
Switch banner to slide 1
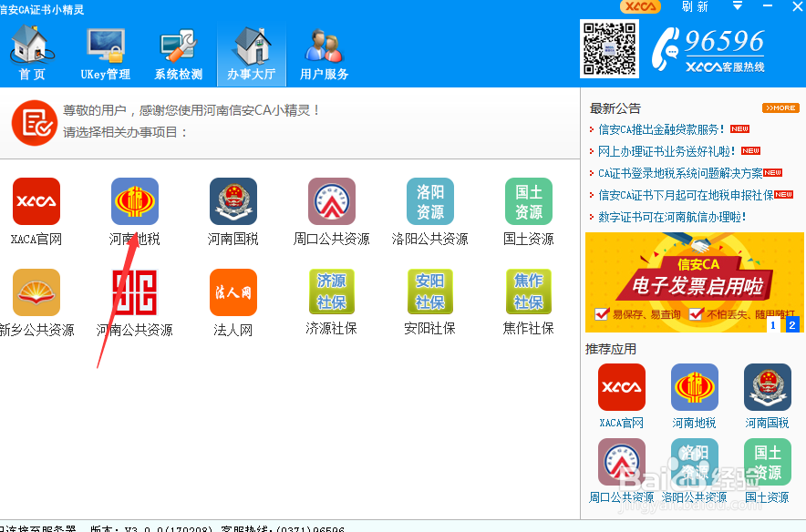[x=772, y=325]
